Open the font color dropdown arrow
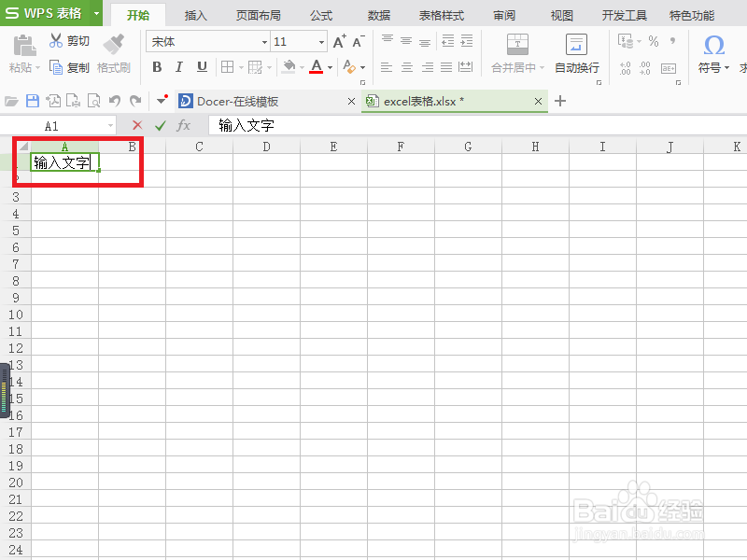The height and width of the screenshot is (560, 747). click(331, 67)
